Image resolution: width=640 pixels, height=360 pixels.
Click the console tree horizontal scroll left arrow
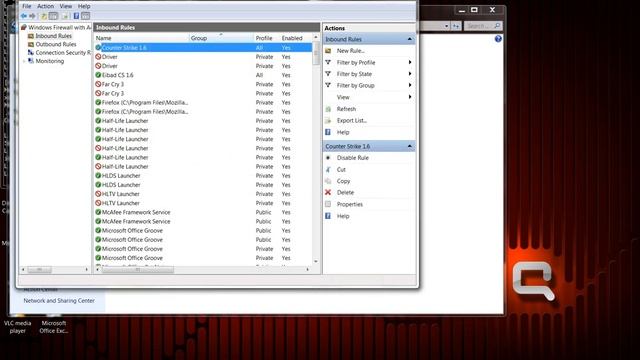point(23,269)
